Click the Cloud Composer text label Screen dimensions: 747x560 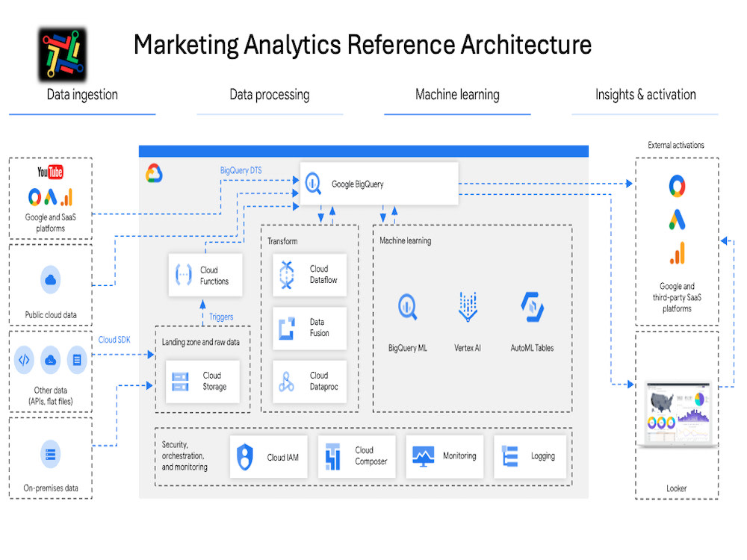(x=371, y=455)
